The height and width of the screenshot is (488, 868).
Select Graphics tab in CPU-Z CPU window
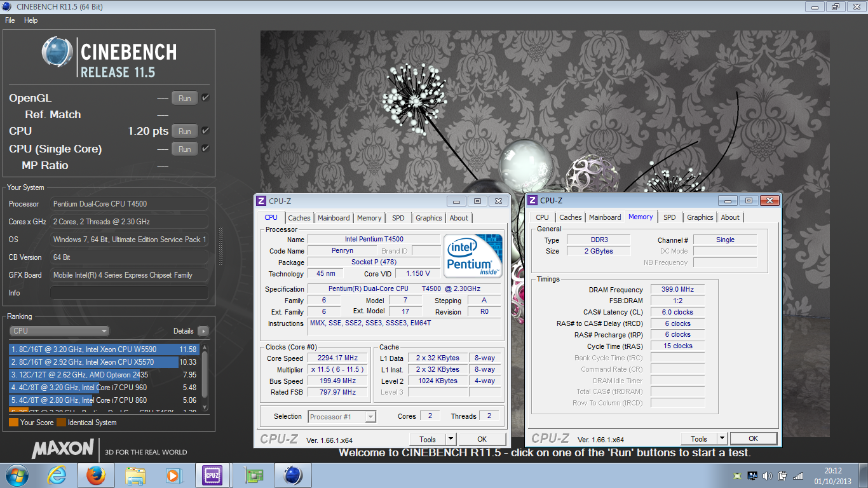click(429, 218)
